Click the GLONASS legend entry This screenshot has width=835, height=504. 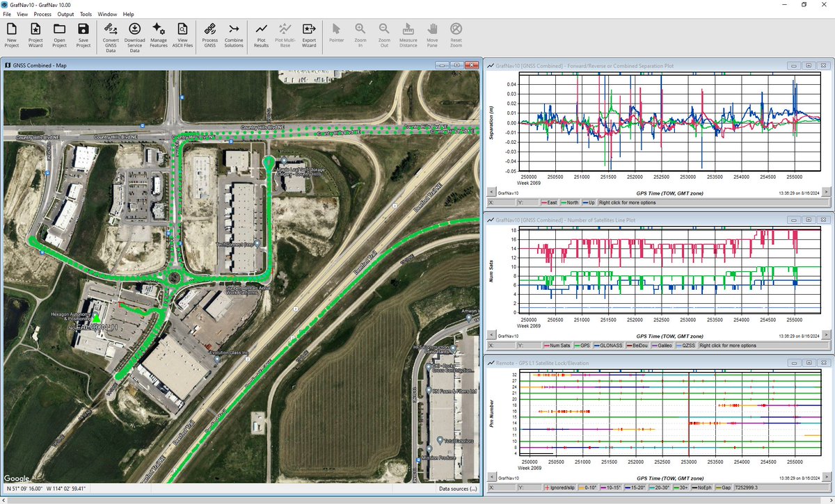(x=607, y=345)
